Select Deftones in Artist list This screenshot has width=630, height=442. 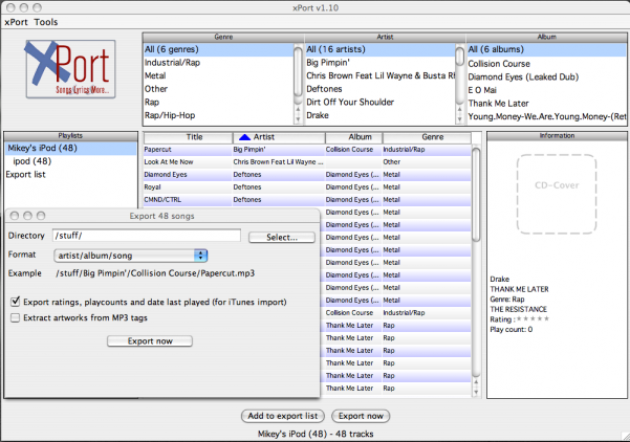pos(380,89)
